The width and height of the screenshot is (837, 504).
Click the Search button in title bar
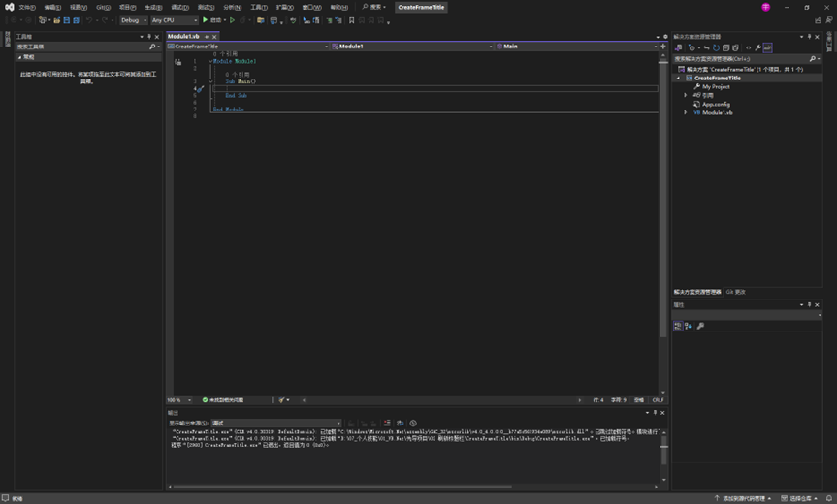[x=374, y=7]
